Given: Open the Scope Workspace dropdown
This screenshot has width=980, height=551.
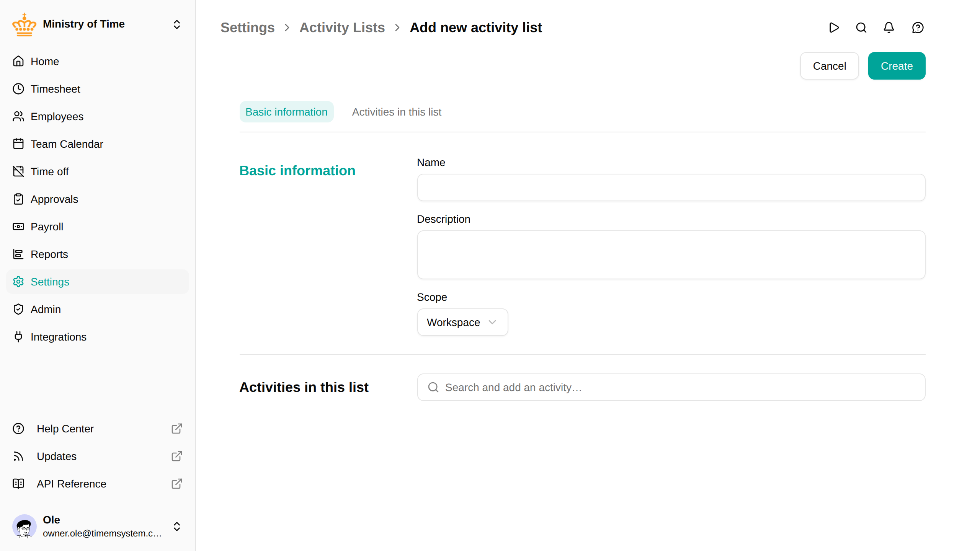Looking at the screenshot, I should tap(462, 322).
